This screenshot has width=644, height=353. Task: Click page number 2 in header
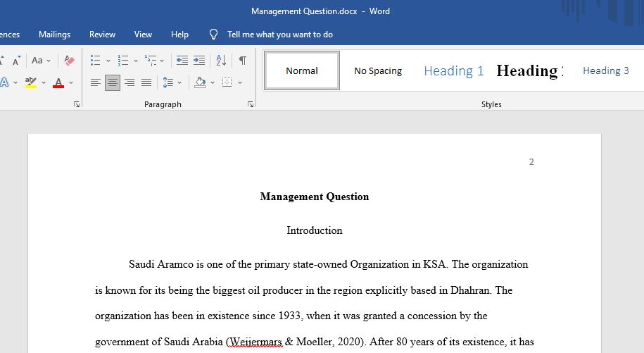(x=531, y=162)
